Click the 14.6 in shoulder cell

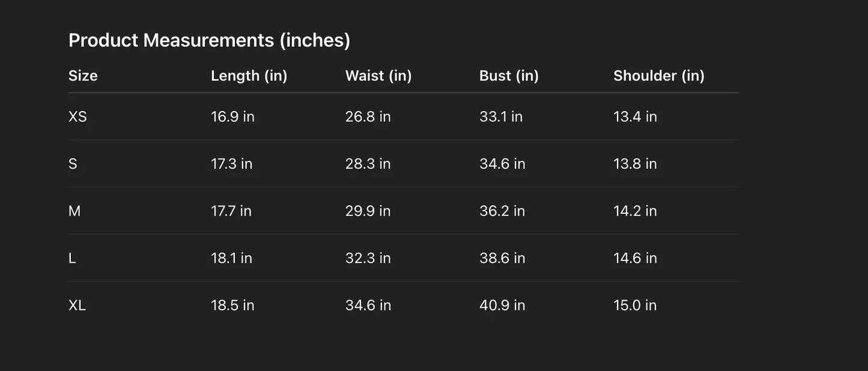[x=635, y=258]
